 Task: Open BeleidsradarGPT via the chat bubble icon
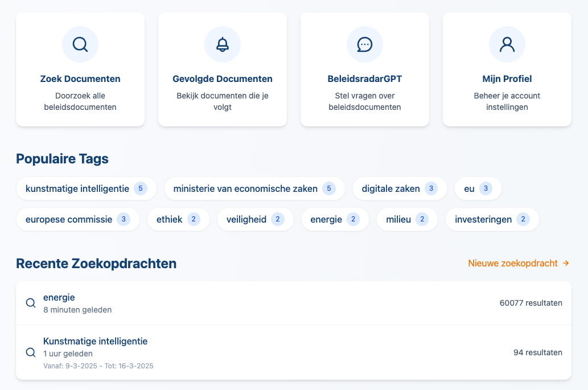coord(364,44)
